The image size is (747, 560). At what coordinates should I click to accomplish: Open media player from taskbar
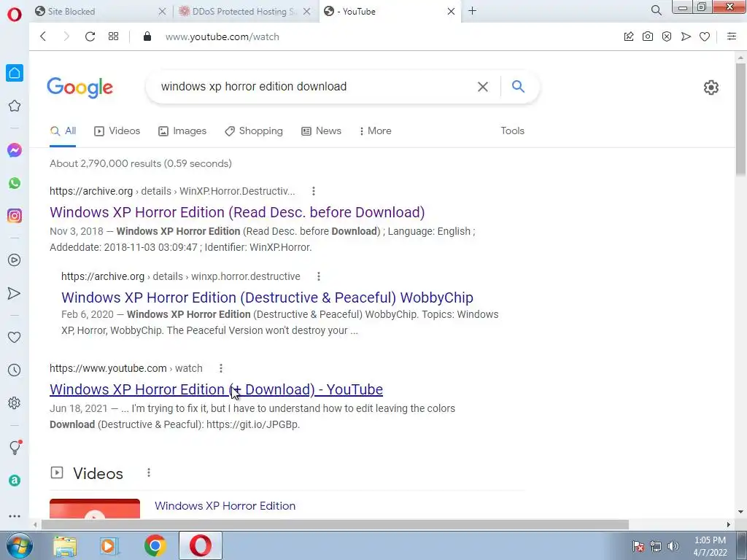tap(109, 545)
